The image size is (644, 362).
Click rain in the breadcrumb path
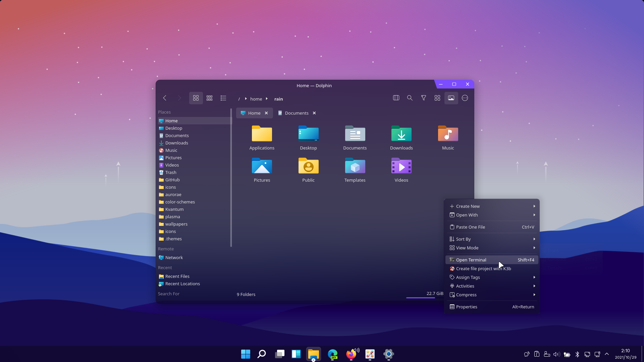pos(278,99)
